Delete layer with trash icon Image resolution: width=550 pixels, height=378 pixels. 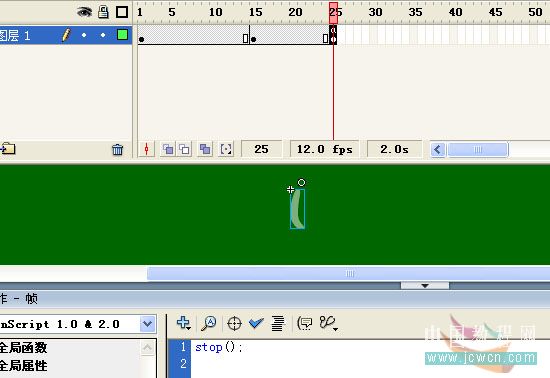click(118, 150)
